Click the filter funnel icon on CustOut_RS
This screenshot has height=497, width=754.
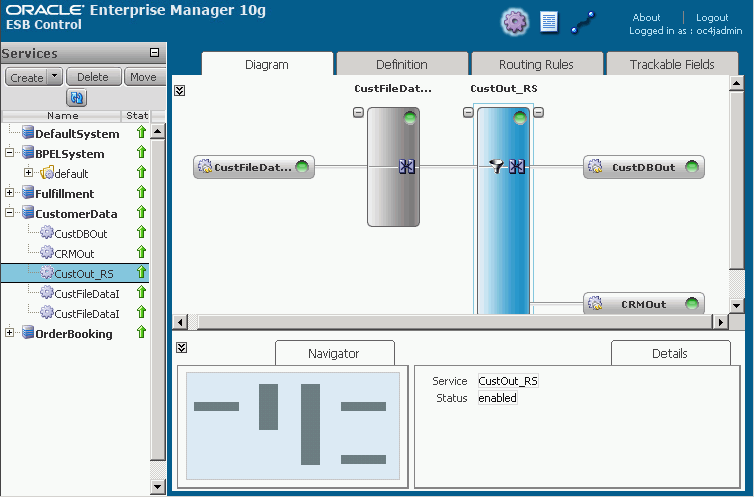click(496, 166)
